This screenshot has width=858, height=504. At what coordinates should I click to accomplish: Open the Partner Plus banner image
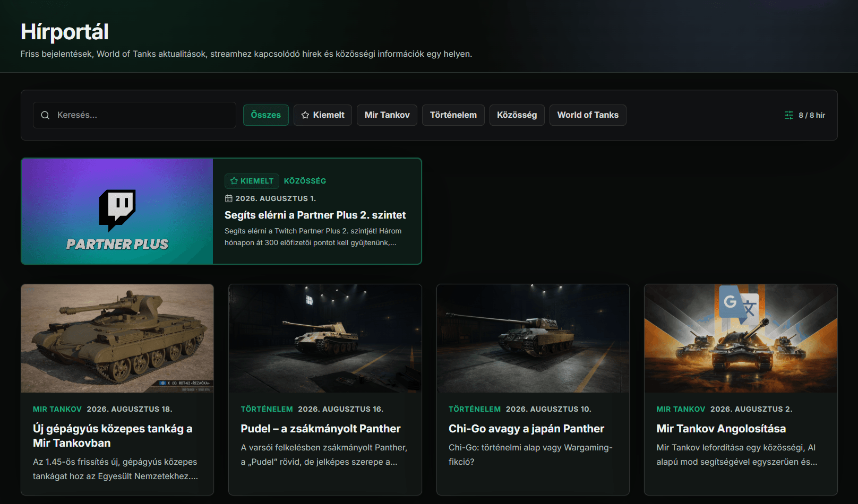tap(117, 211)
